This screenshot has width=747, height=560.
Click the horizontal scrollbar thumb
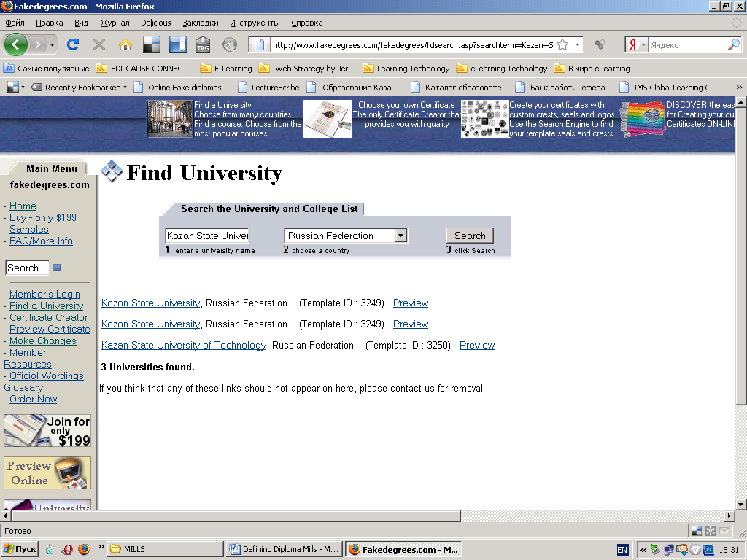(236, 516)
